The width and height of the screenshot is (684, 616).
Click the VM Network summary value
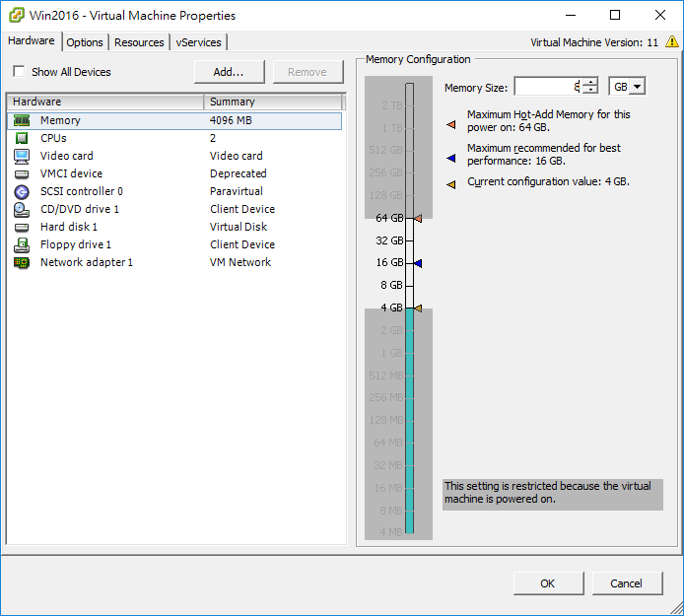coord(239,262)
